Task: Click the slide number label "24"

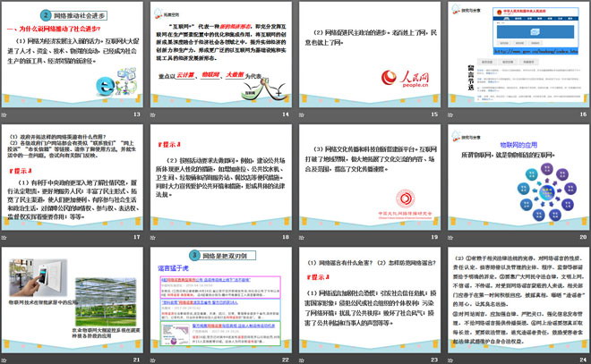Action: click(584, 360)
